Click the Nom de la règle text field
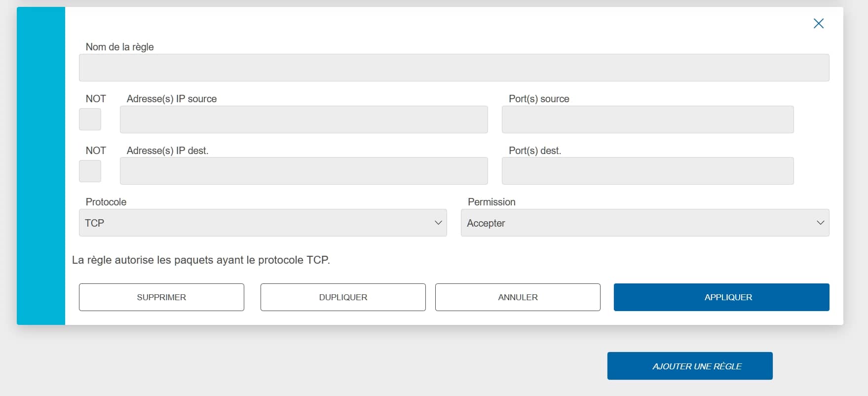The height and width of the screenshot is (396, 868). click(453, 68)
